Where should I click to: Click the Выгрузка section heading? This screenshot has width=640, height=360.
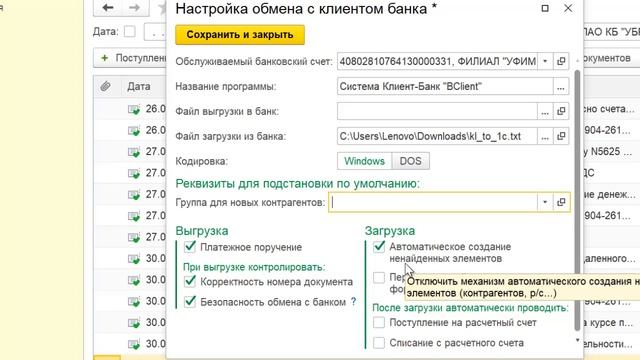pos(202,231)
